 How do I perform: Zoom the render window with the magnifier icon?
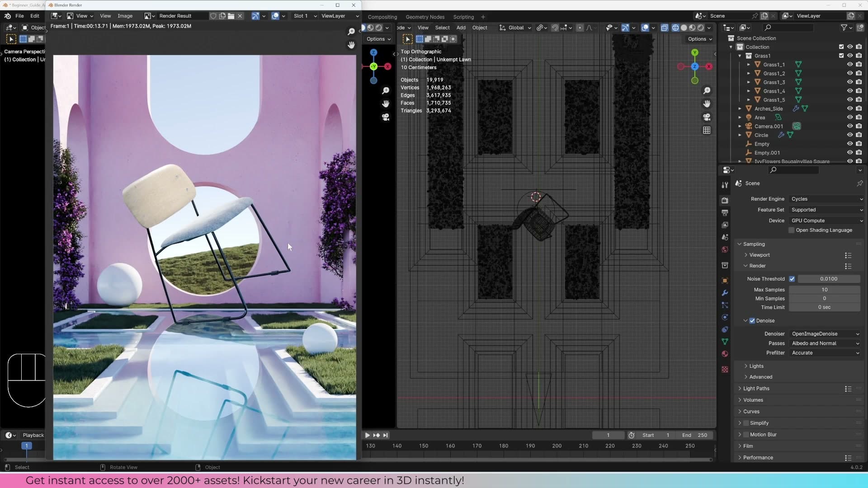coord(351,32)
